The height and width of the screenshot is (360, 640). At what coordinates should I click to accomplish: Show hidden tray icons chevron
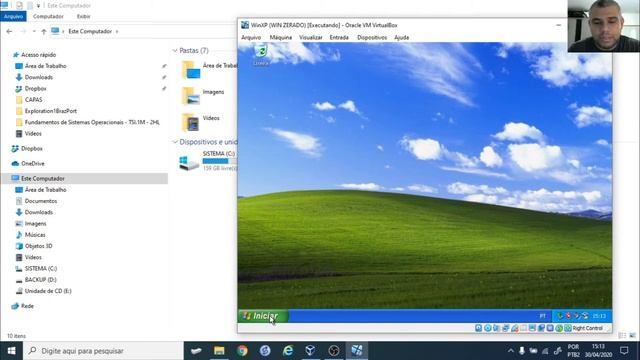tap(511, 351)
